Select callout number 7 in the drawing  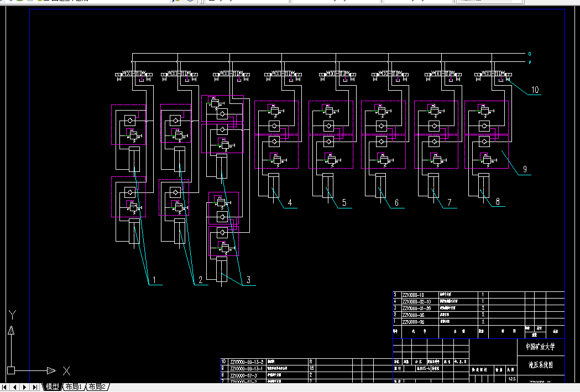click(450, 203)
